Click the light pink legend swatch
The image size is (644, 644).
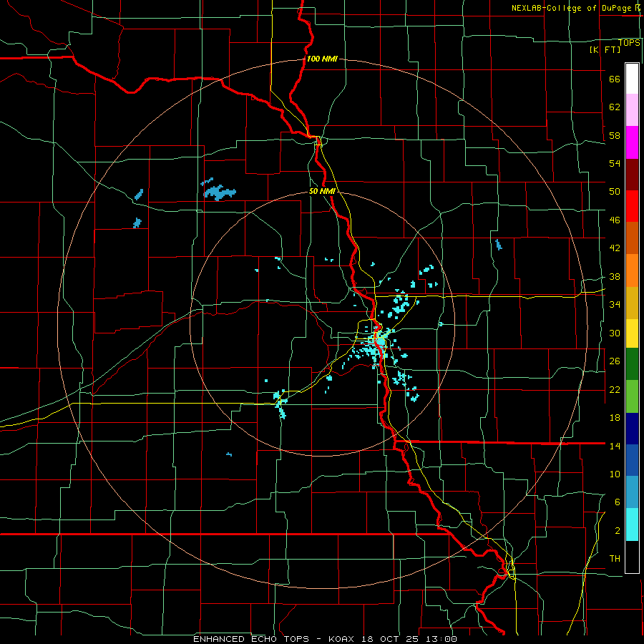click(632, 109)
